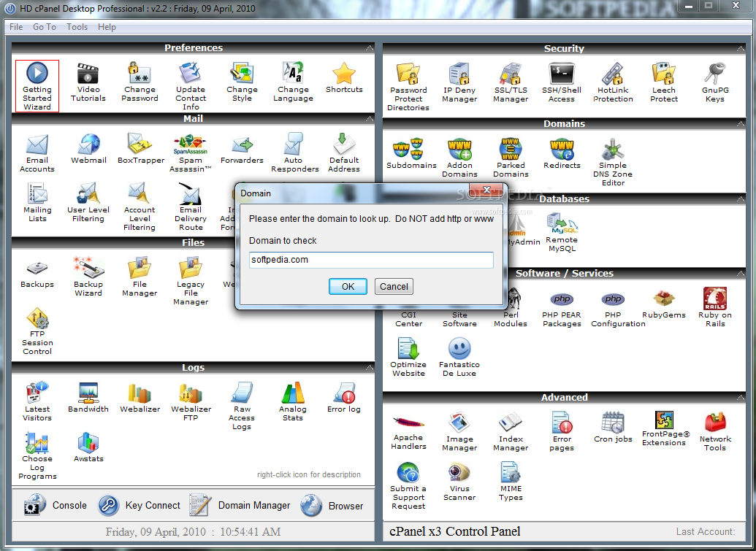Open Subdomains
This screenshot has height=551, width=756.
pyautogui.click(x=411, y=154)
